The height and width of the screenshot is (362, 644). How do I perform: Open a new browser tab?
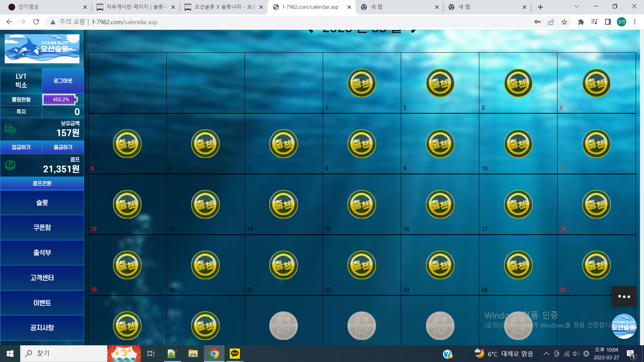pyautogui.click(x=540, y=7)
